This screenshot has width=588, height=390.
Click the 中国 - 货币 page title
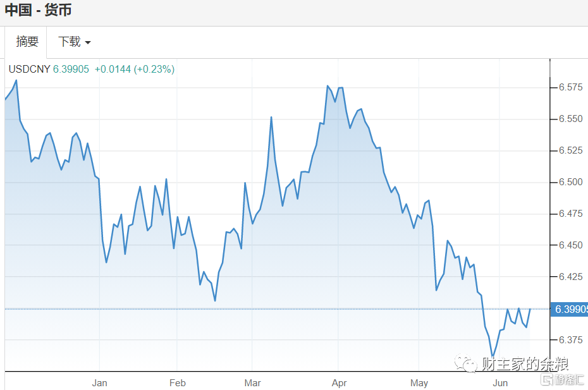pos(39,11)
